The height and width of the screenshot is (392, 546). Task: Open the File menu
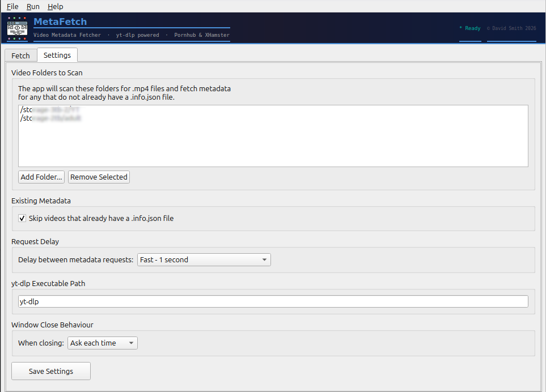12,6
